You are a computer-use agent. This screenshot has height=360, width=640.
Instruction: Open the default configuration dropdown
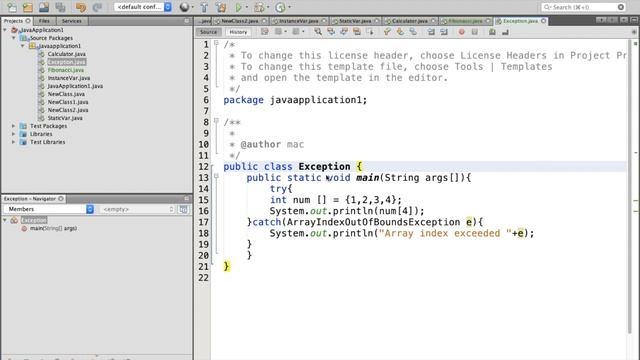pyautogui.click(x=142, y=7)
